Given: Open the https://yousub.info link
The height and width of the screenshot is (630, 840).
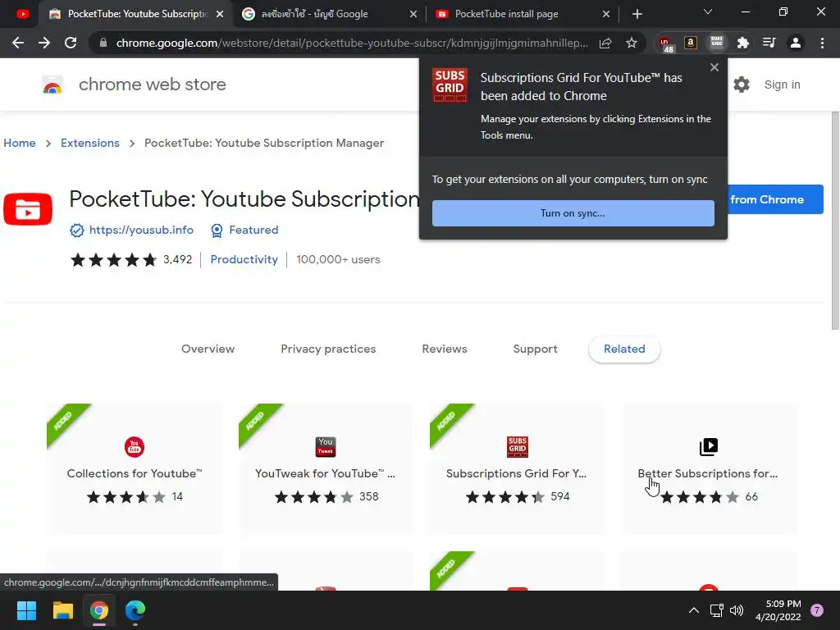Looking at the screenshot, I should (141, 230).
